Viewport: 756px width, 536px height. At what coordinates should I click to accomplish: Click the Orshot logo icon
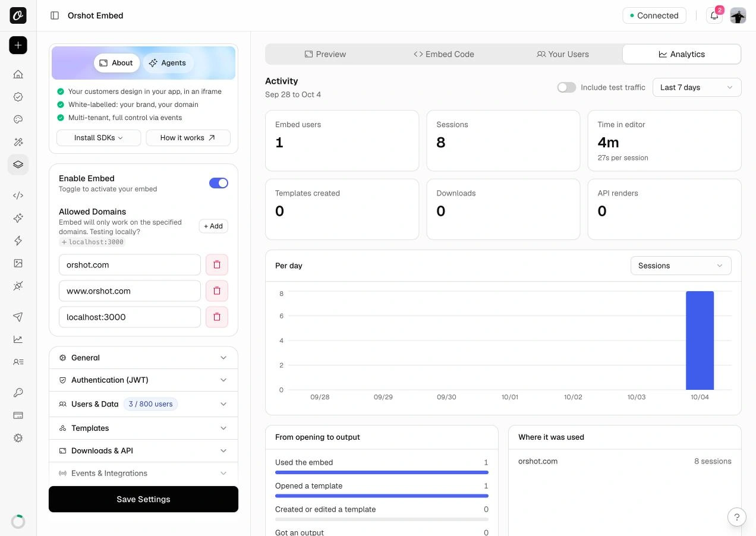pos(18,15)
